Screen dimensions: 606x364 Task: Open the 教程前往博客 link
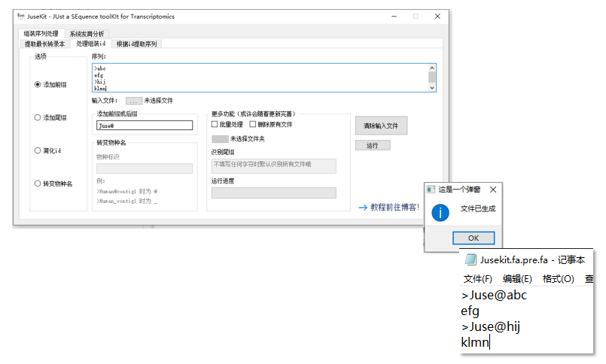[389, 207]
